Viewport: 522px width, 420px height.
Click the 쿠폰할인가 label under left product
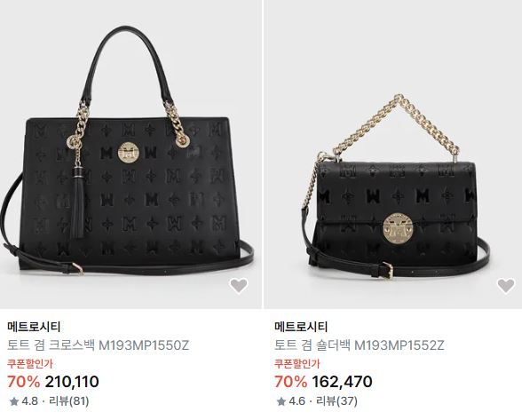(x=30, y=363)
